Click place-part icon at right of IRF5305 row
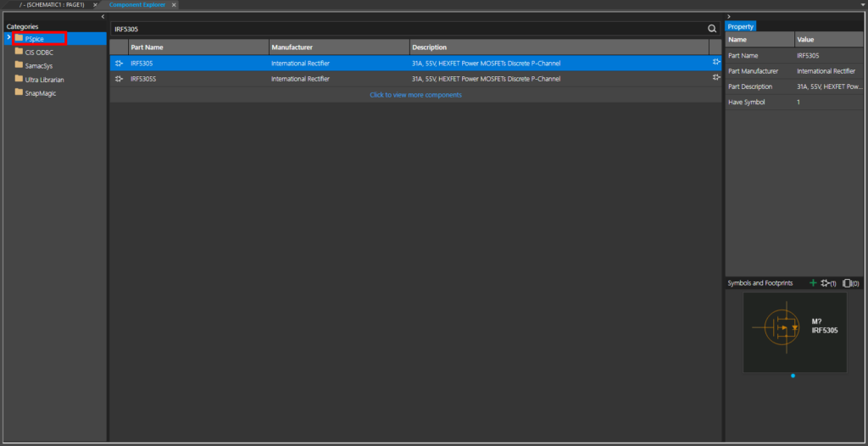This screenshot has width=868, height=446. (x=716, y=62)
